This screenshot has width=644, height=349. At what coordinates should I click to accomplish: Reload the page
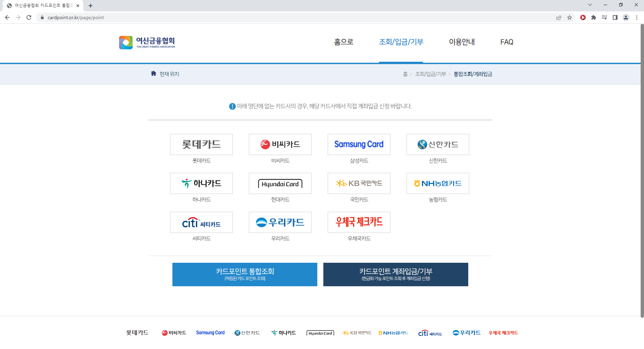29,17
